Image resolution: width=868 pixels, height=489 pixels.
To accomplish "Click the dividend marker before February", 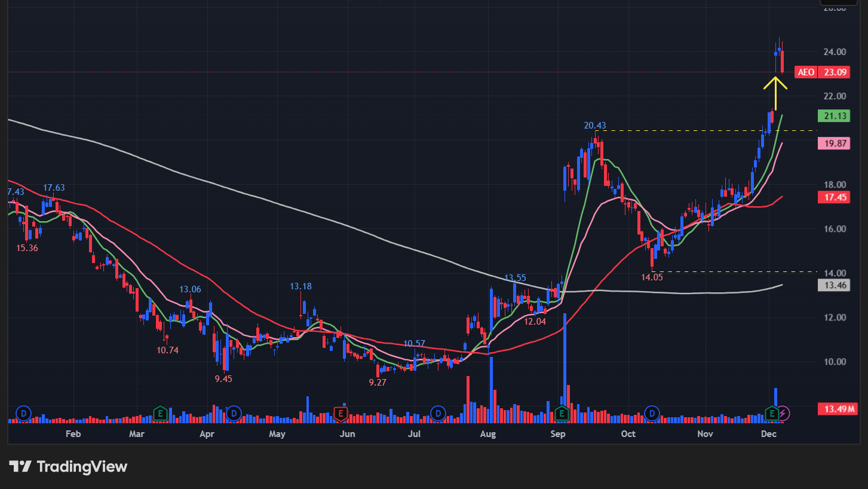I will tap(24, 412).
